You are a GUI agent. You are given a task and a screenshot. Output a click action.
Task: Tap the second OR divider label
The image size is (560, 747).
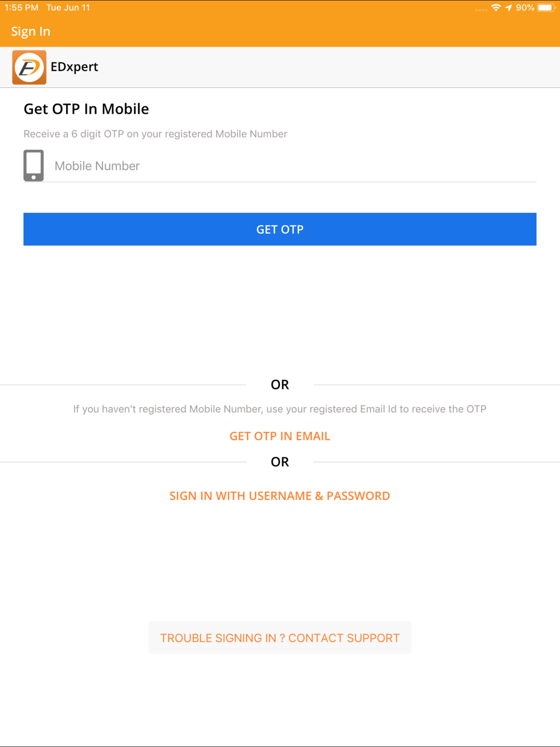coord(280,462)
